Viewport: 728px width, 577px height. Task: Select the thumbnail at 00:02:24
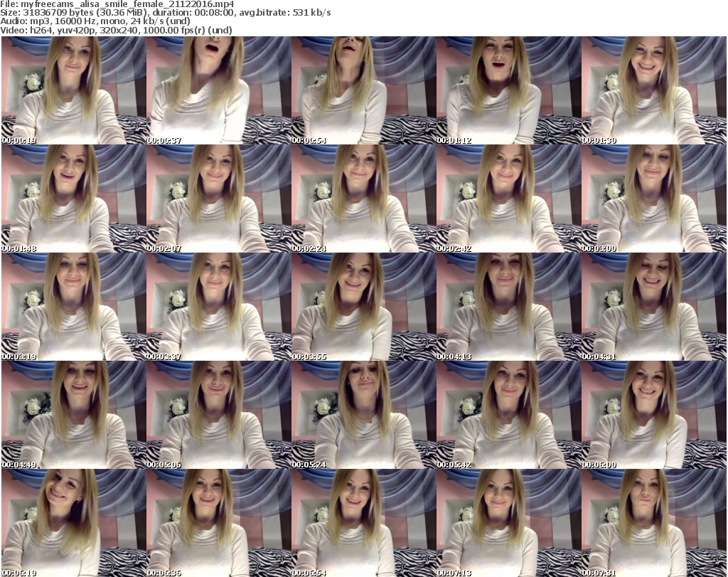pyautogui.click(x=363, y=198)
